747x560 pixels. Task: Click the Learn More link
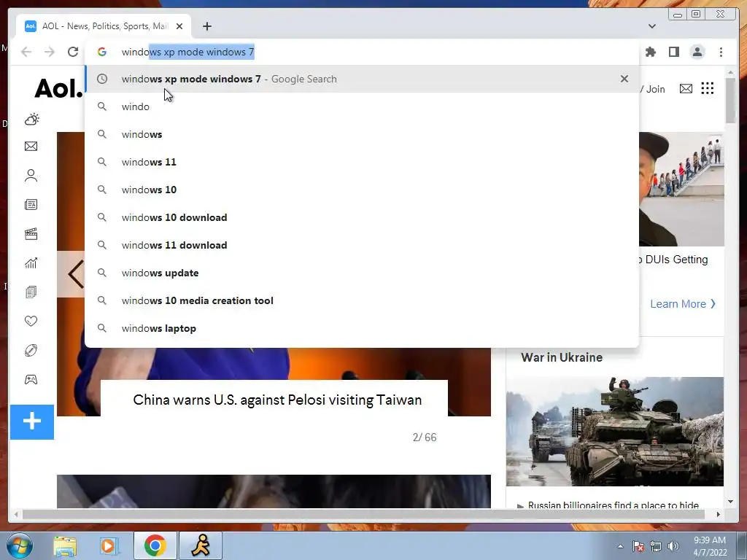click(x=683, y=304)
